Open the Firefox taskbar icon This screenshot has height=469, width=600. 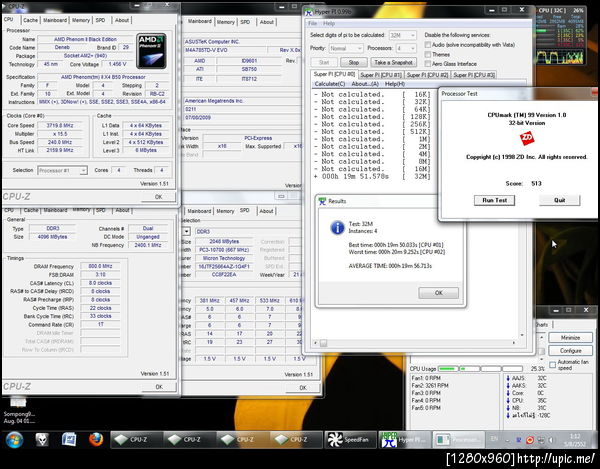96,439
